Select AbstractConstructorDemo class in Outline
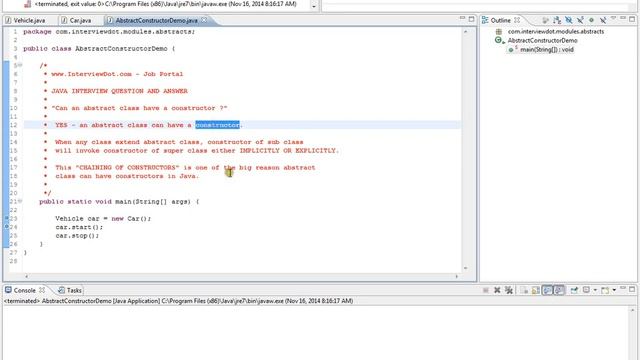The width and height of the screenshot is (640, 360). click(x=542, y=40)
